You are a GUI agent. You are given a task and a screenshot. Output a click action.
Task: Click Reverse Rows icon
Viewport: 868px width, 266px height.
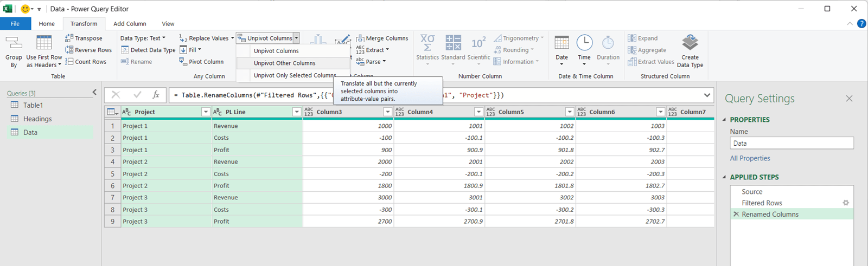pyautogui.click(x=69, y=50)
